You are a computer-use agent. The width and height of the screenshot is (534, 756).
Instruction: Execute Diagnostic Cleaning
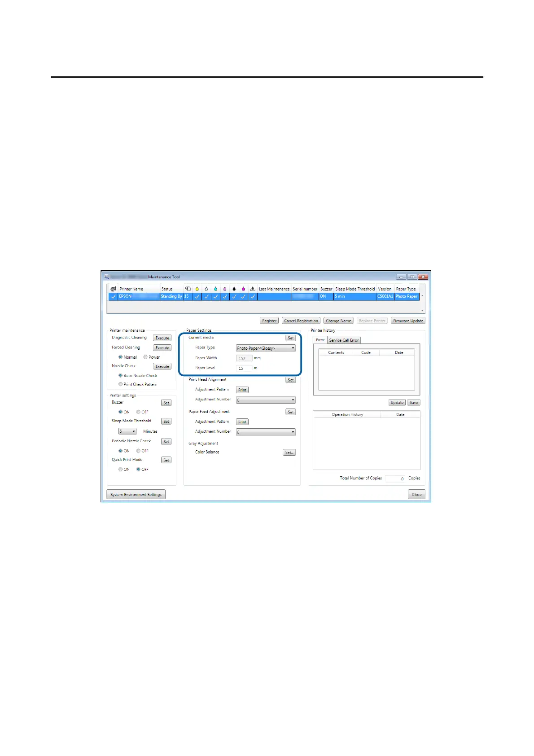pyautogui.click(x=162, y=338)
